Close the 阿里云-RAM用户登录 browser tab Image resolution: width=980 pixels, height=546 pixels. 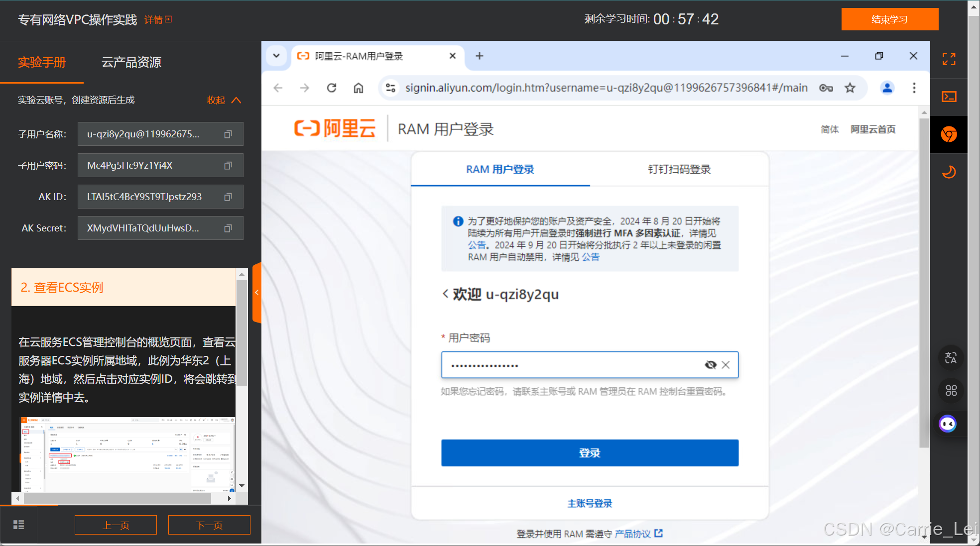(453, 56)
